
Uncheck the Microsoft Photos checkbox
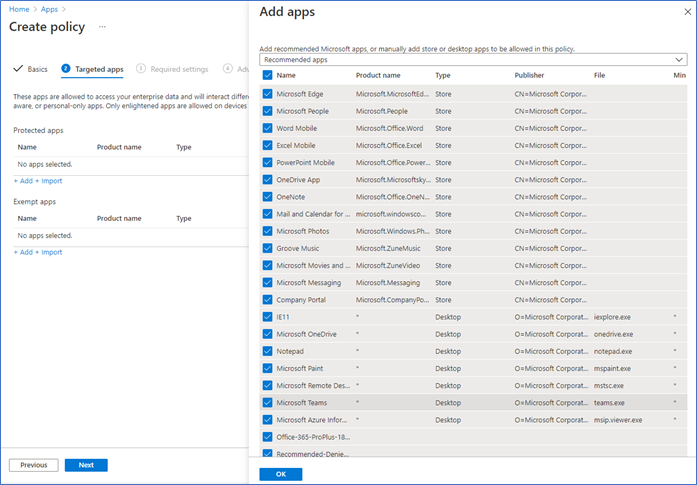click(267, 231)
